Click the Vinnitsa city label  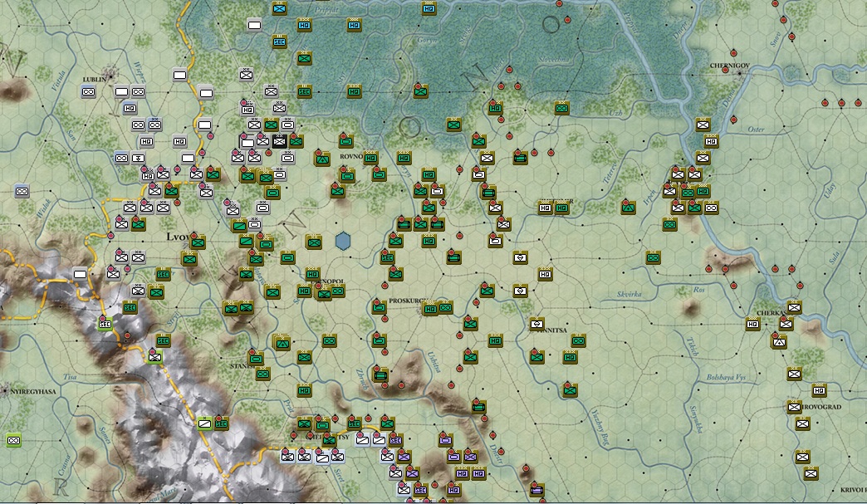(x=551, y=330)
